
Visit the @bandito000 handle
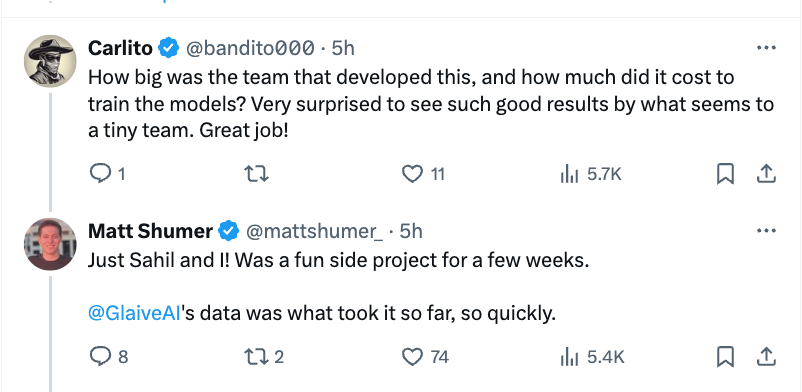pyautogui.click(x=250, y=48)
